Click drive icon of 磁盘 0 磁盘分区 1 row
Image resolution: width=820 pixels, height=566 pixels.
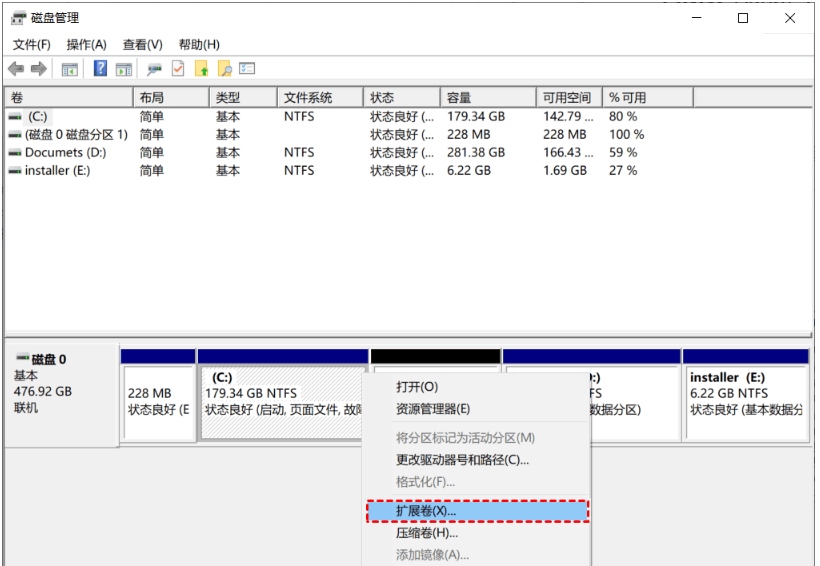coord(15,135)
